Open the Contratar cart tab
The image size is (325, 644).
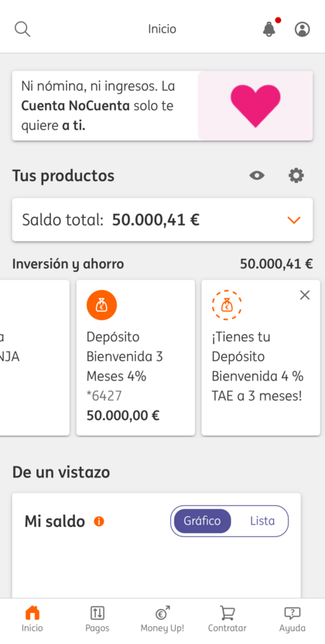(227, 619)
